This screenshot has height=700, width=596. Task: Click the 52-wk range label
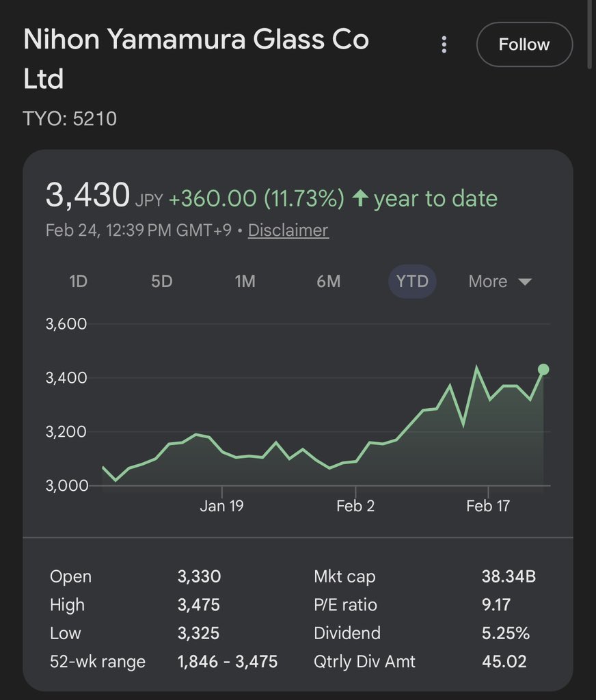pyautogui.click(x=98, y=662)
